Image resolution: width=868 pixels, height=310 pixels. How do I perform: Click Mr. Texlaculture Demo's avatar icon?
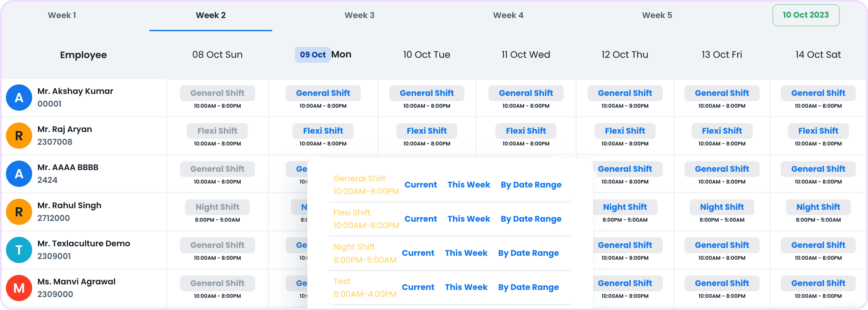tap(19, 250)
